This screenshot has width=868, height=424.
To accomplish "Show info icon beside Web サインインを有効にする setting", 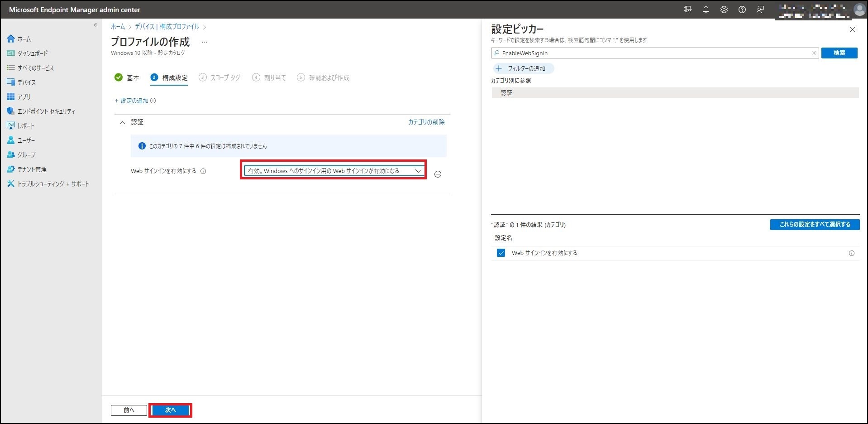I will [x=203, y=171].
